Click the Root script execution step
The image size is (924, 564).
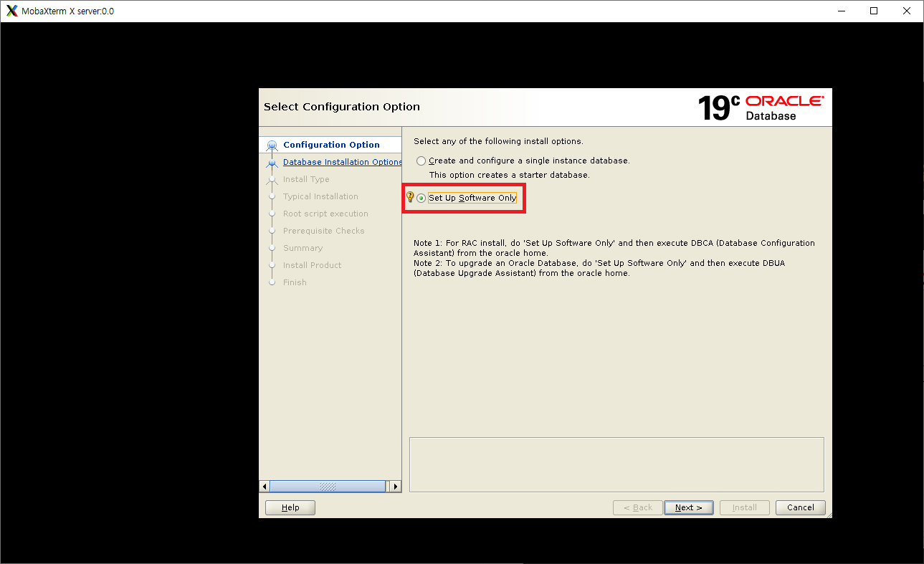325,214
